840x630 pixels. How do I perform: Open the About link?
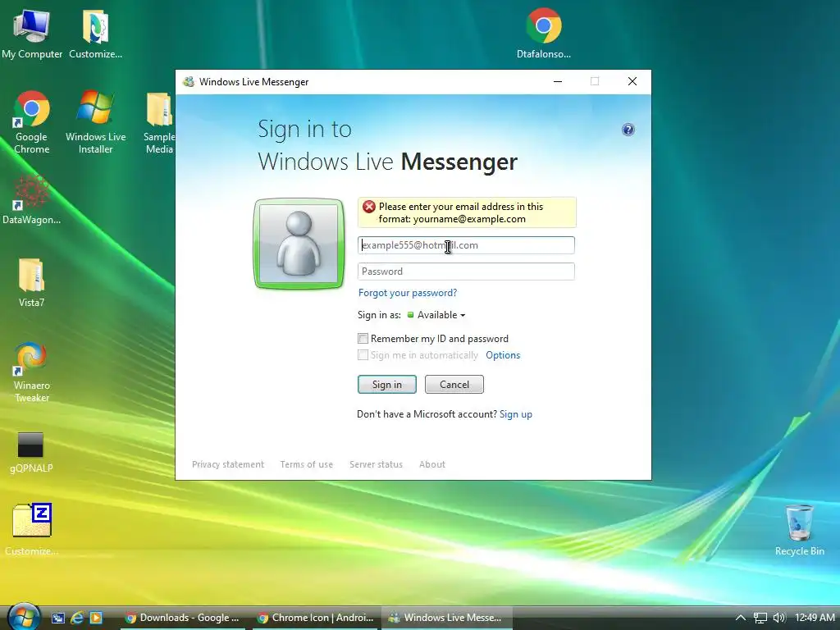click(431, 464)
